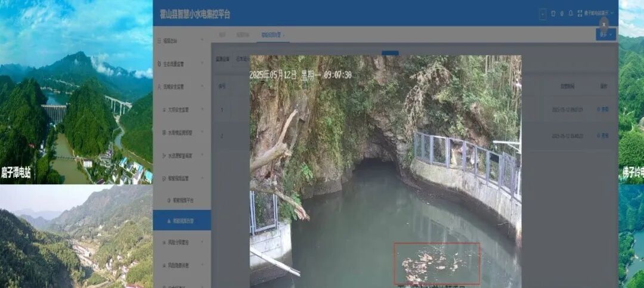This screenshot has width=644, height=288.
Task: Click the red detection box in camera image
Action: (436, 263)
